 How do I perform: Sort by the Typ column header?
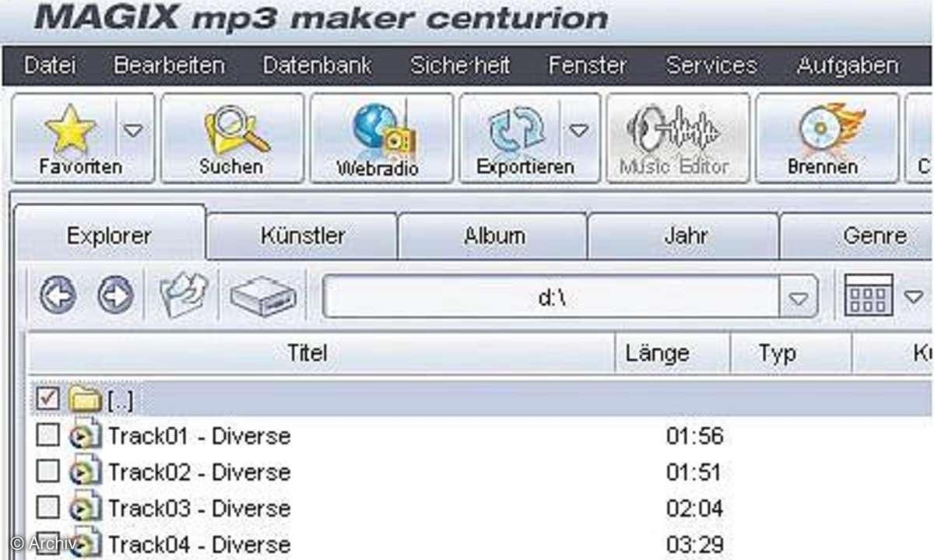792,354
